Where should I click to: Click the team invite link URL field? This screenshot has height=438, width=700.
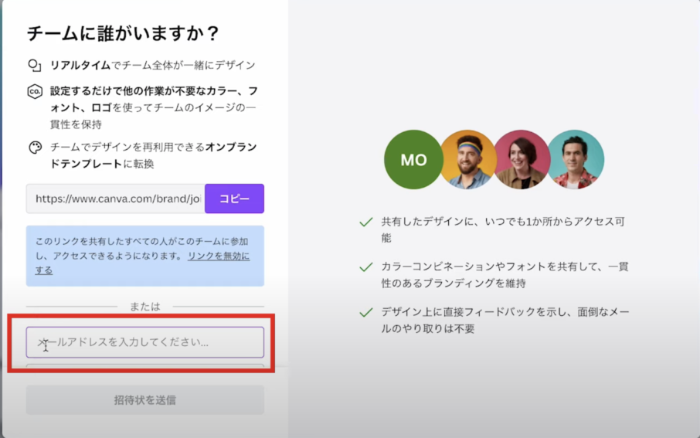pyautogui.click(x=116, y=198)
